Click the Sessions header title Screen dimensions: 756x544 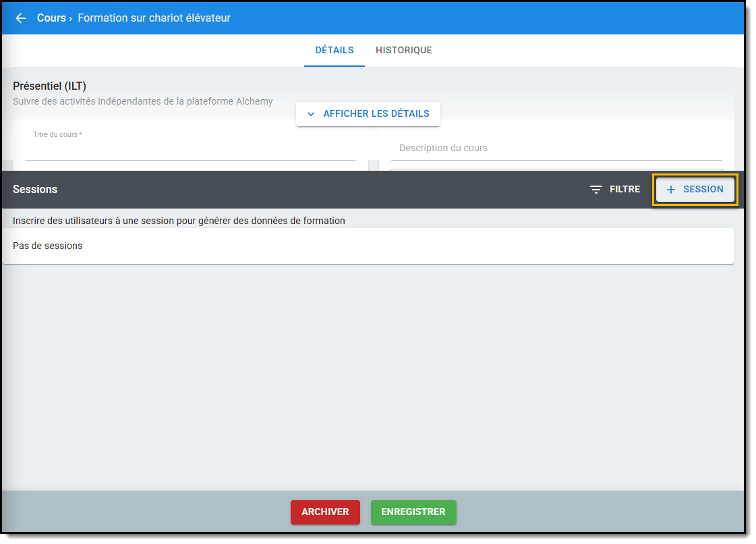coord(35,190)
